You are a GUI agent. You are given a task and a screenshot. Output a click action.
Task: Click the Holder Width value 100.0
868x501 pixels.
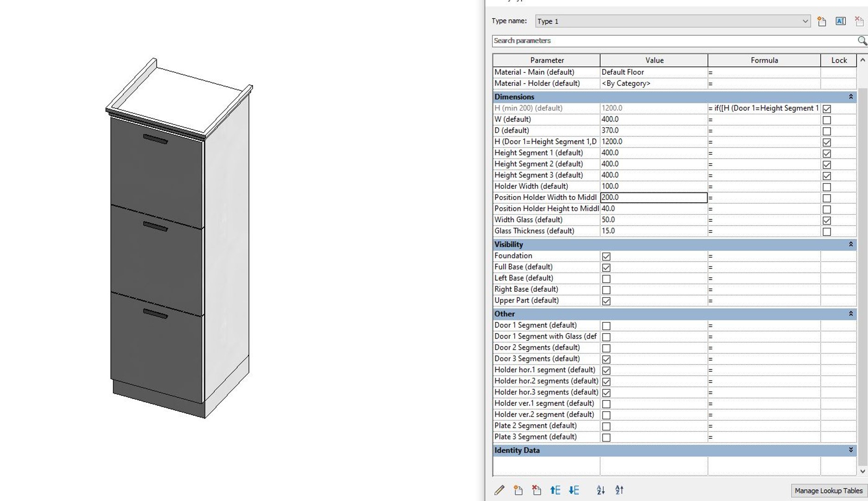click(x=654, y=186)
